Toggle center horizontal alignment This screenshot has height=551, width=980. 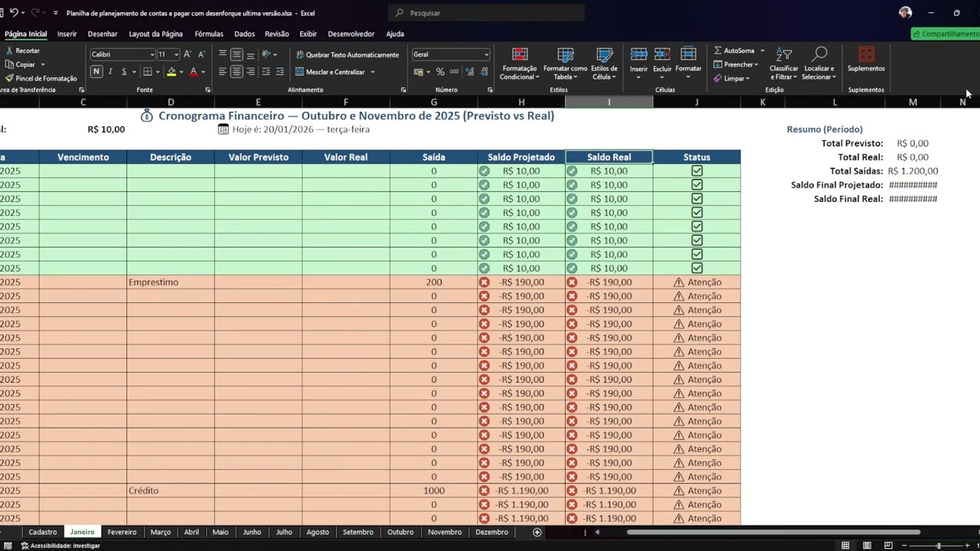tap(237, 72)
